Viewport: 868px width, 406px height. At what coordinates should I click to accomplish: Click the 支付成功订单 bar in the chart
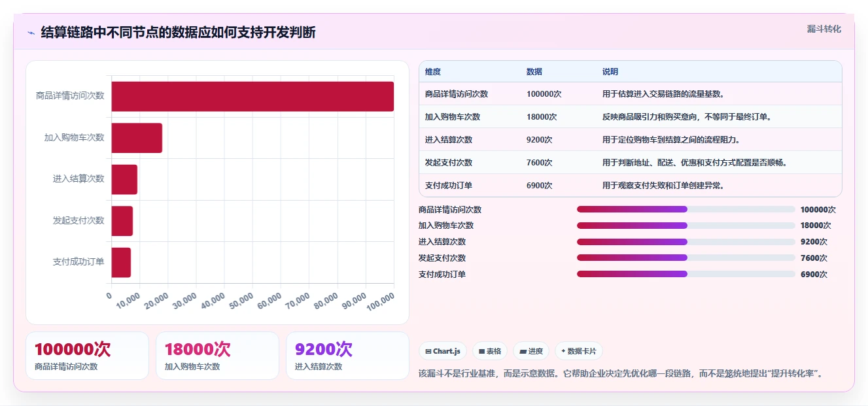[x=121, y=262]
